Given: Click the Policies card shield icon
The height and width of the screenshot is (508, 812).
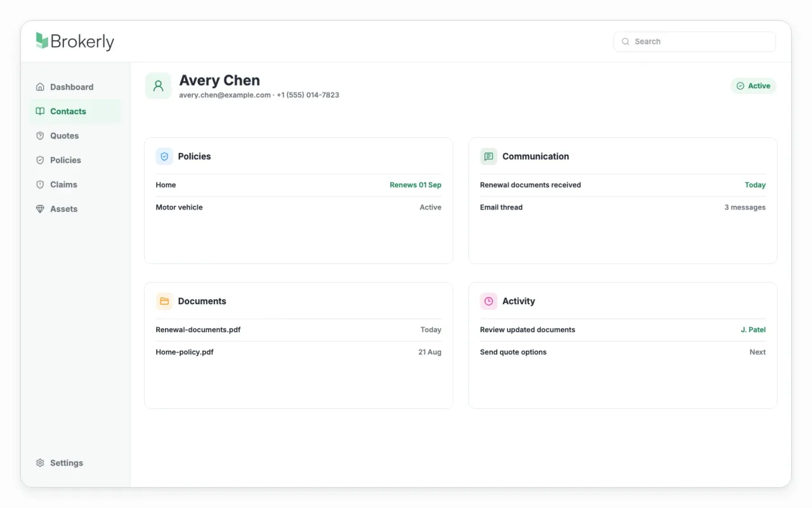Looking at the screenshot, I should coord(164,156).
